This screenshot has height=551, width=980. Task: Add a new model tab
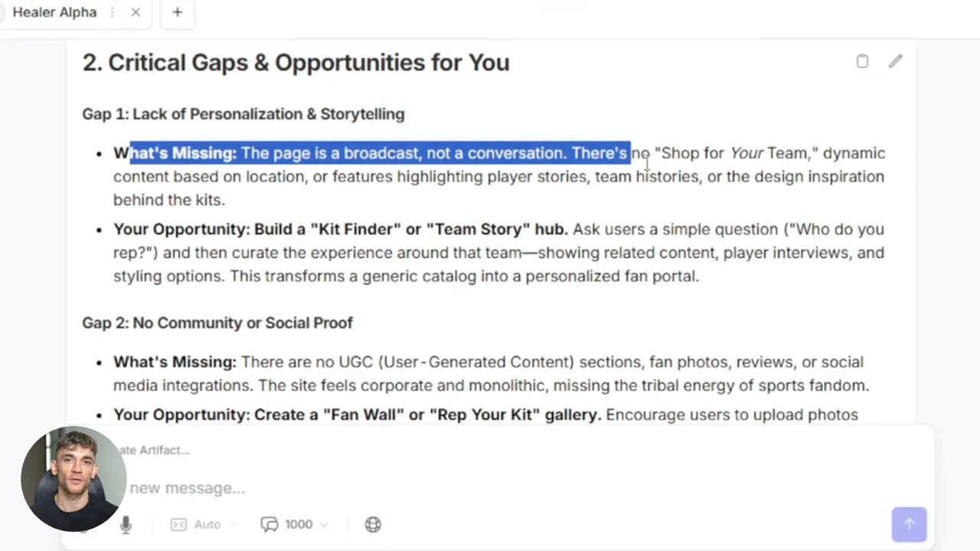[x=178, y=12]
